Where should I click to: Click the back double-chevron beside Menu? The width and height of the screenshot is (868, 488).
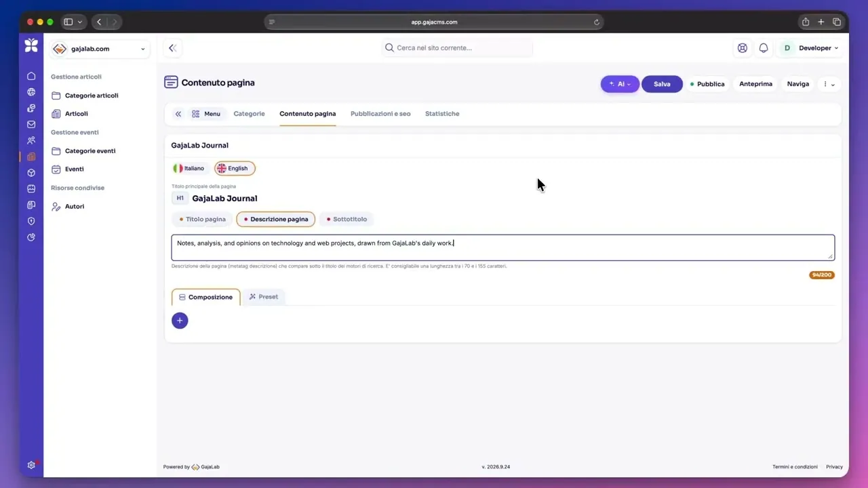(178, 114)
